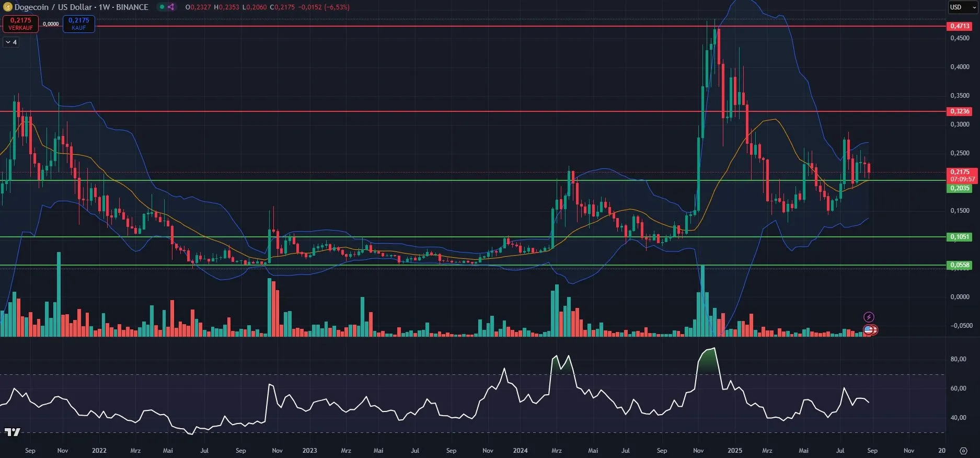The height and width of the screenshot is (458, 980).
Task: Expand the collapsed indicator legend showing 4
Action: pos(11,42)
